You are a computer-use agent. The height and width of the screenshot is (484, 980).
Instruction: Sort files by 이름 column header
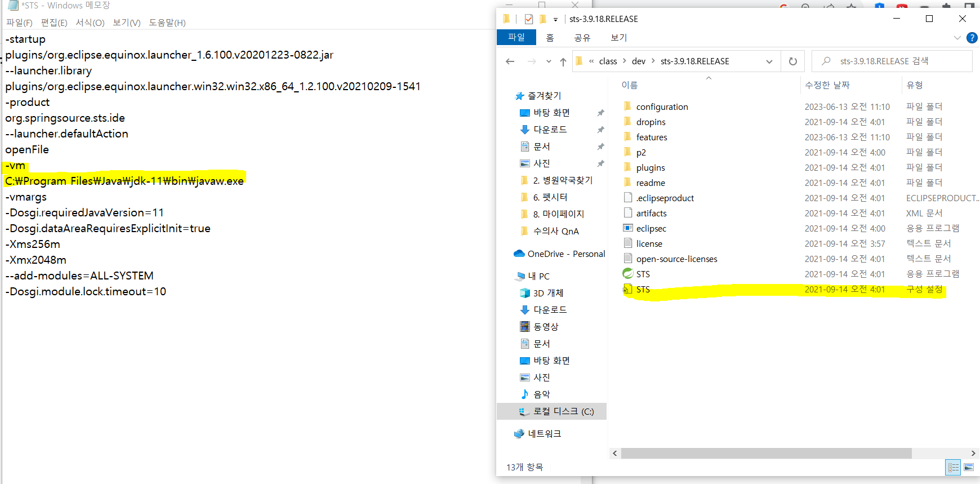click(630, 85)
